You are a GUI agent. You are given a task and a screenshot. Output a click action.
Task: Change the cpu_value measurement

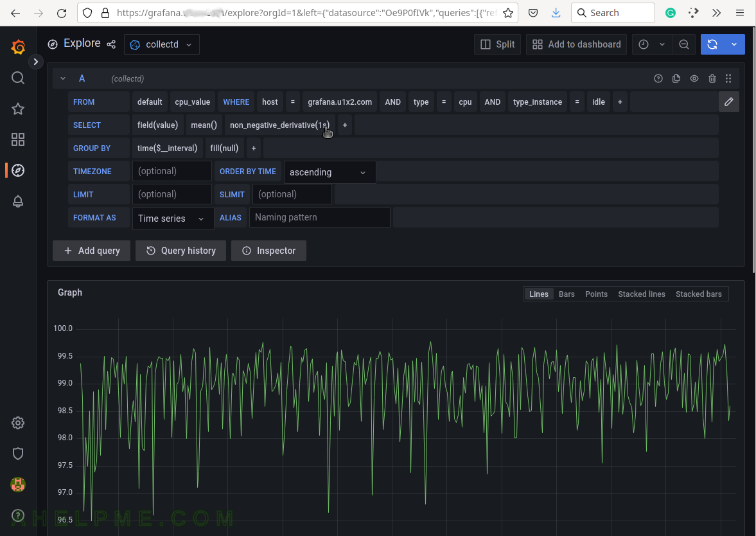pos(193,102)
